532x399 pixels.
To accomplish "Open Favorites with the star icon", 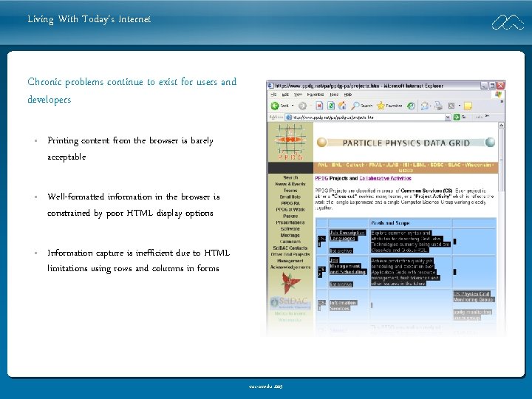I will [381, 106].
